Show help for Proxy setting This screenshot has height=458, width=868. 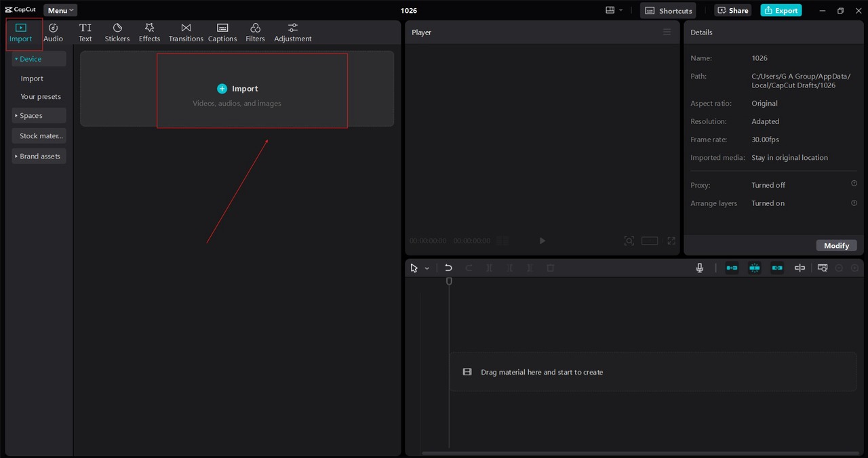[854, 184]
